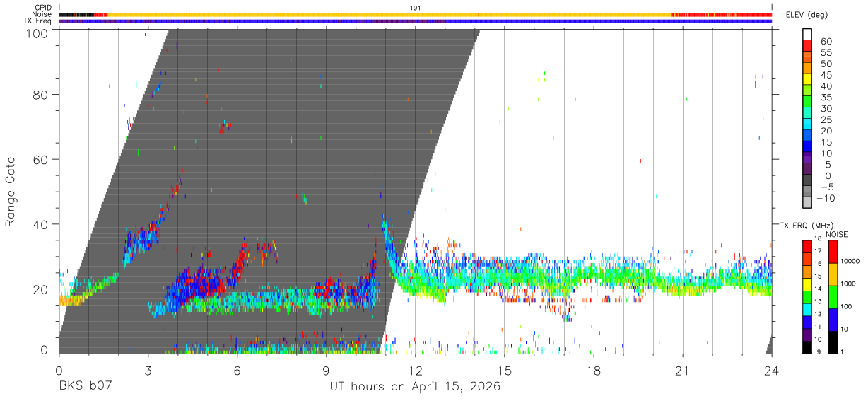Viewport: 868px width, 401px height.
Task: Select the white top segment of the elevation bar
Action: (x=807, y=35)
